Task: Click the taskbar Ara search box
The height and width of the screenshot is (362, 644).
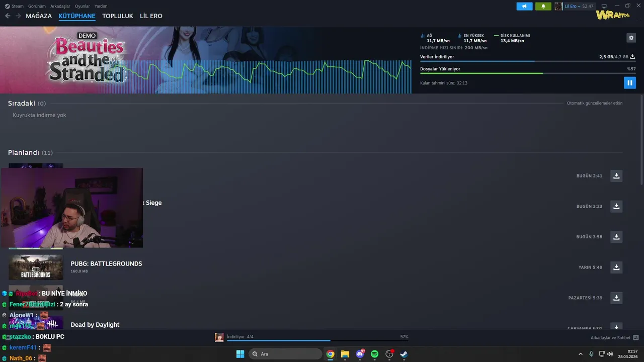Action: pos(285,354)
